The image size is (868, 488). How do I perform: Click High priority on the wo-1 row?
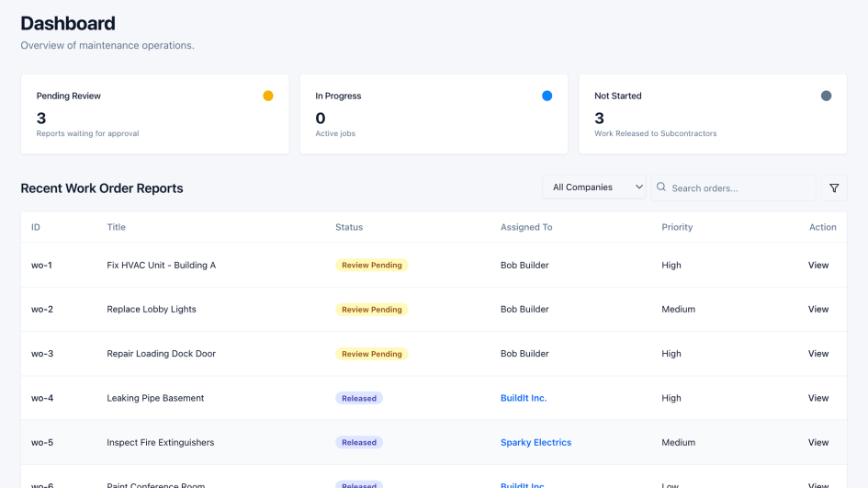click(x=671, y=265)
